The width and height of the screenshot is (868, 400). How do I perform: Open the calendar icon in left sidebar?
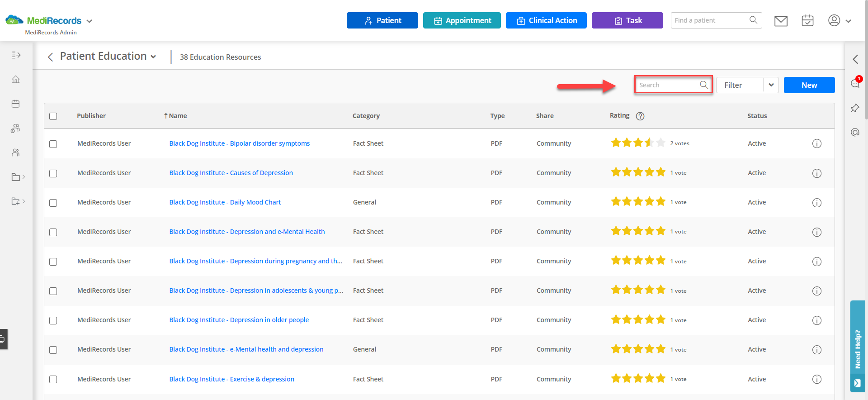coord(16,104)
